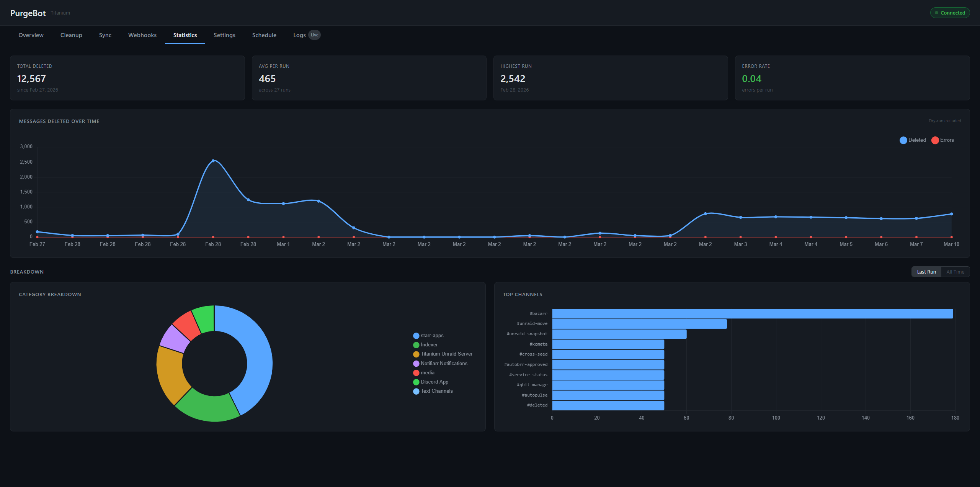Toggle the Deleted series legend swatch
The width and height of the screenshot is (980, 487).
tap(903, 140)
